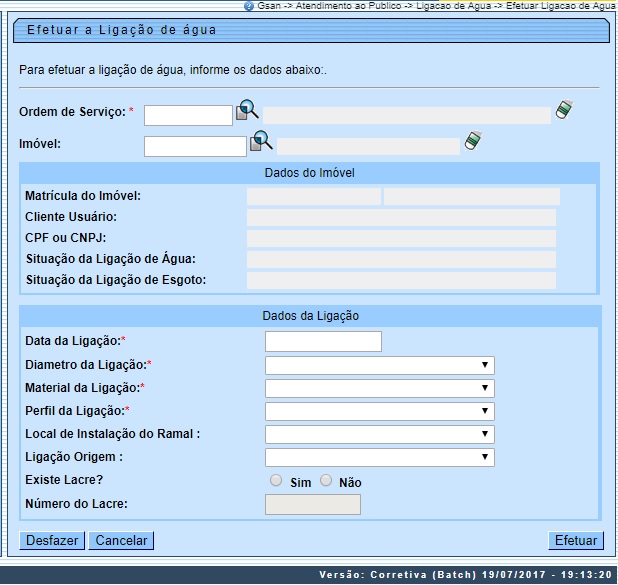Click the 'Dados da Ligação' section header
618x585 pixels.
310,316
